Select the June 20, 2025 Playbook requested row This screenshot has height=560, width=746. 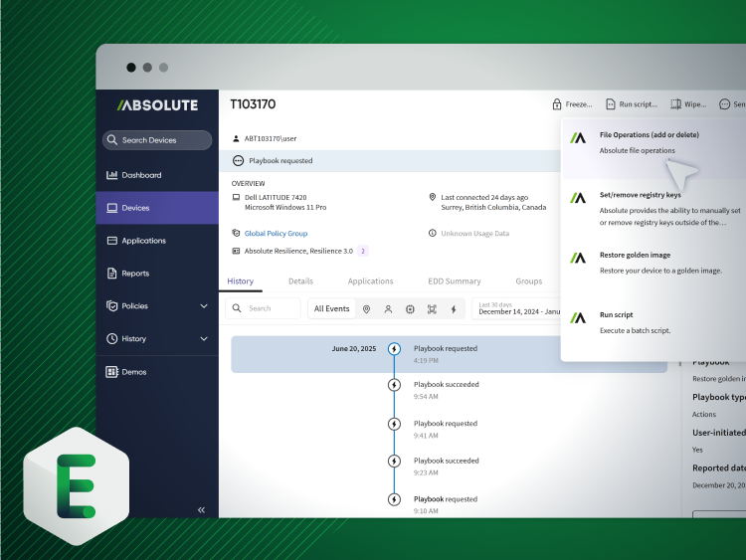point(449,354)
